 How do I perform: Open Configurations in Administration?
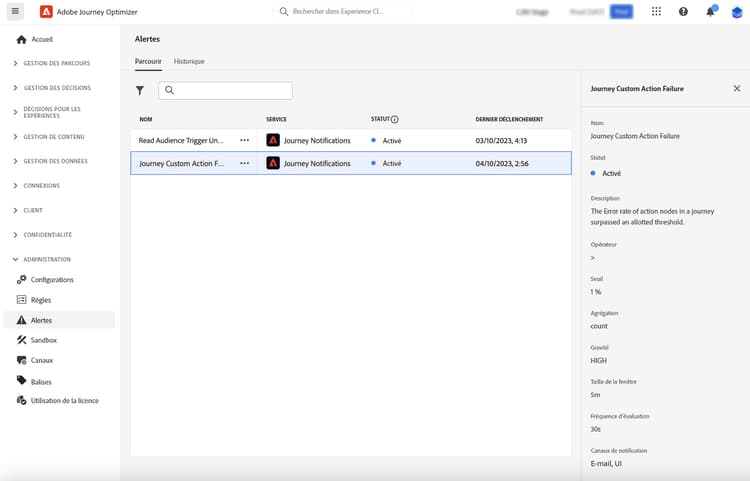click(45, 280)
